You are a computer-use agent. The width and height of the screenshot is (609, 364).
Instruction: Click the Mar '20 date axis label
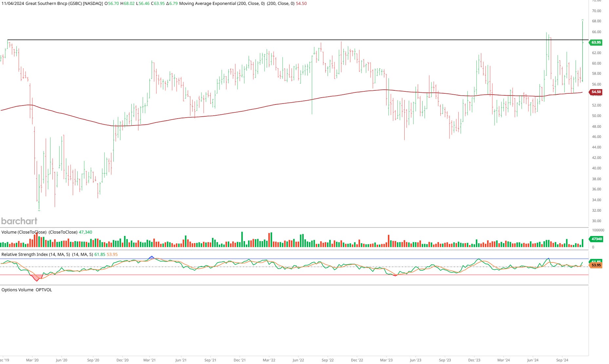click(x=32, y=360)
